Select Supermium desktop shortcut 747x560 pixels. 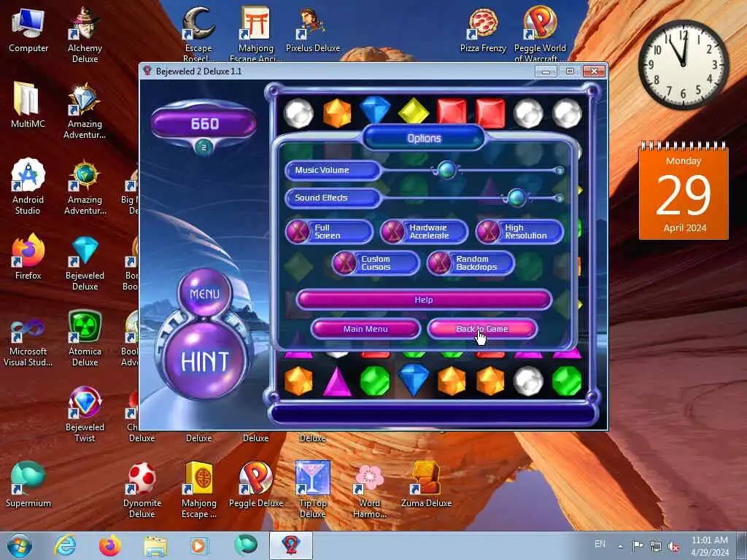point(28,485)
